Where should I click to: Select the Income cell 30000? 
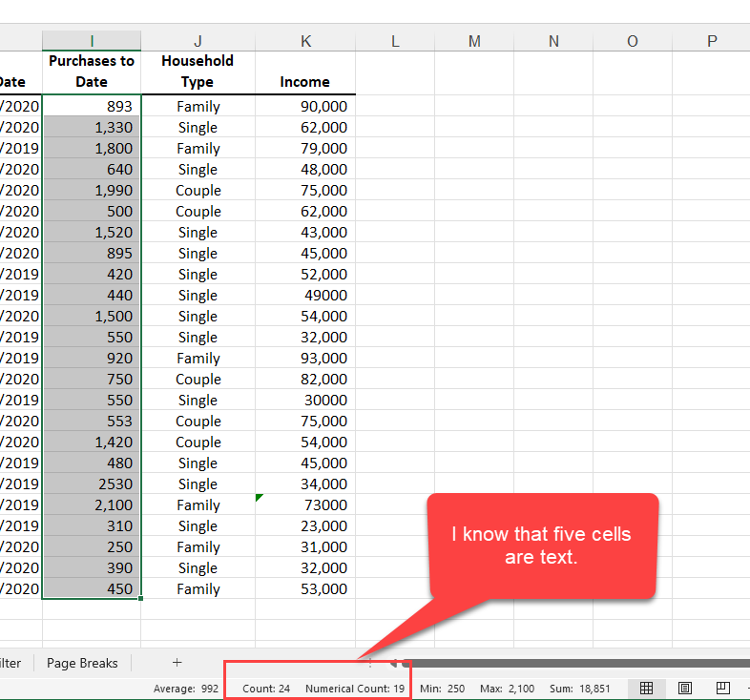(305, 400)
